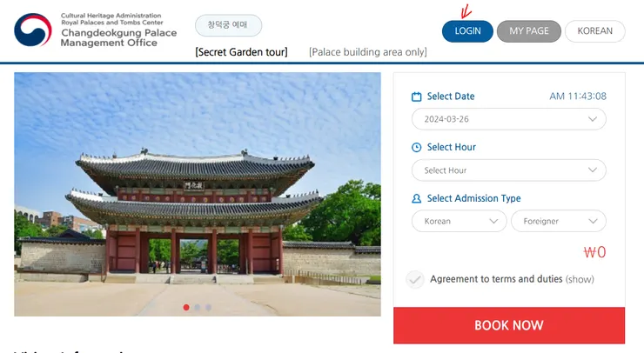
Task: Click the person icon beside Select Admission Type
Action: tap(416, 198)
